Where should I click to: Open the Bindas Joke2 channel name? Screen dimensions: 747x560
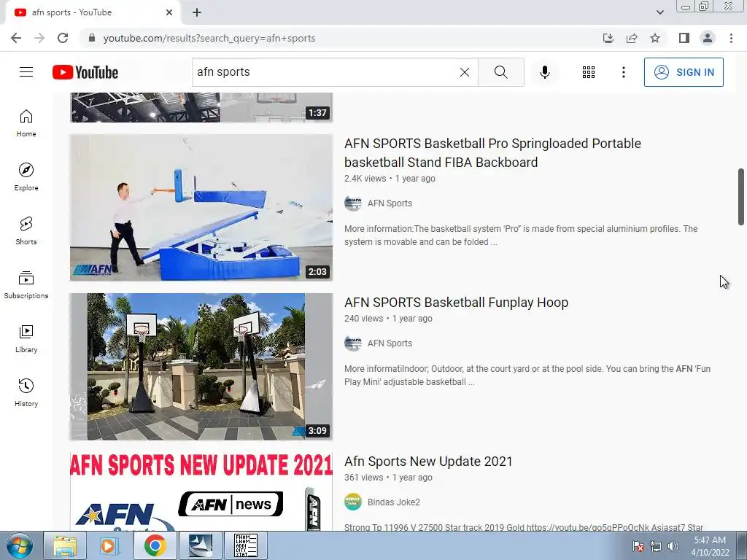point(394,502)
